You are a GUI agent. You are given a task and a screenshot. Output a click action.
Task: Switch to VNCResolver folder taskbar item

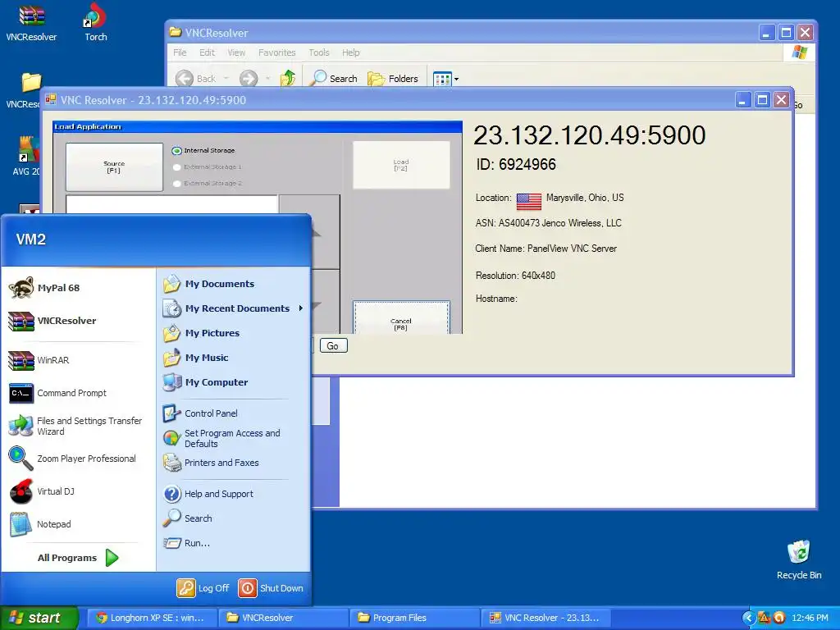click(283, 618)
